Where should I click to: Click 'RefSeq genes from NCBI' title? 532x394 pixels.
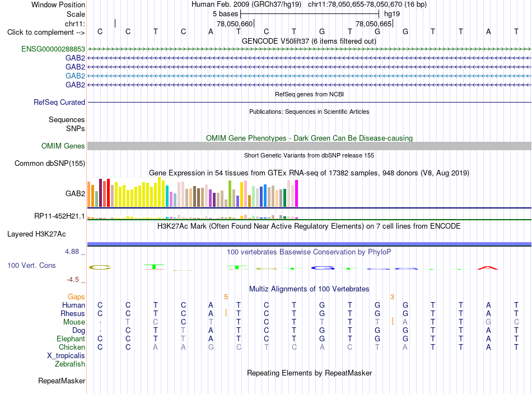pyautogui.click(x=309, y=94)
